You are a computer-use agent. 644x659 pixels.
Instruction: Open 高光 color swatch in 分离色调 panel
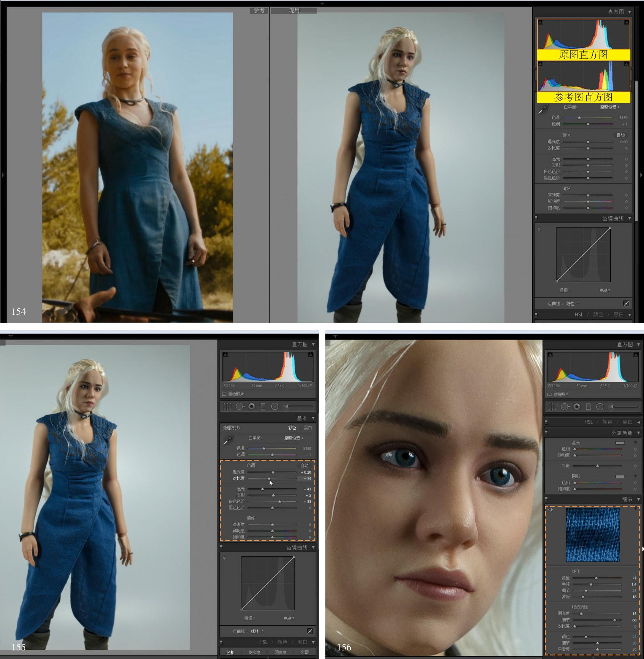620,443
